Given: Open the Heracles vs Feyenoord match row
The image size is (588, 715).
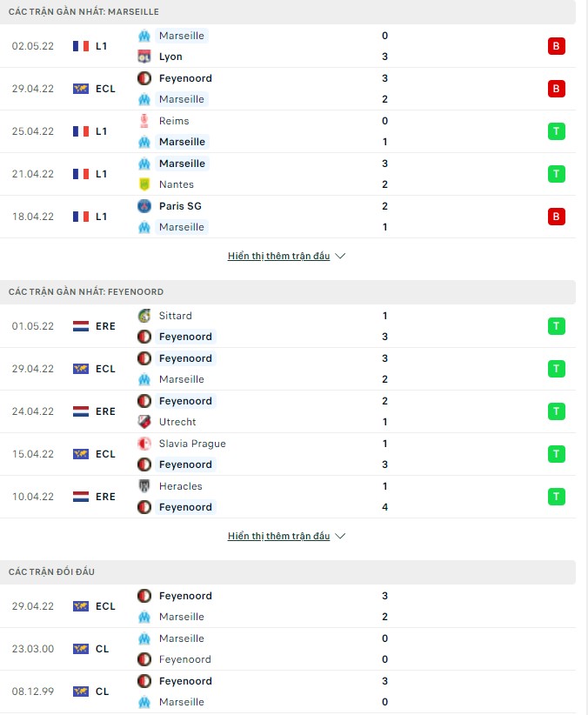Looking at the screenshot, I should tap(294, 497).
